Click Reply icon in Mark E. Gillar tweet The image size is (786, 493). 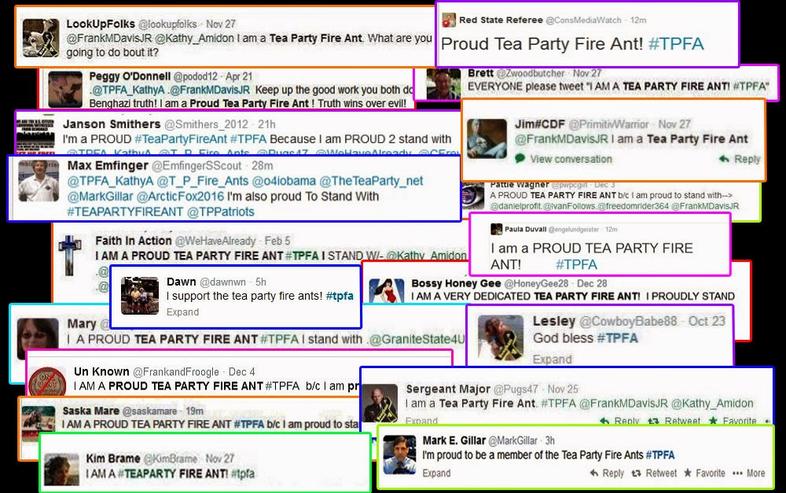tap(595, 473)
